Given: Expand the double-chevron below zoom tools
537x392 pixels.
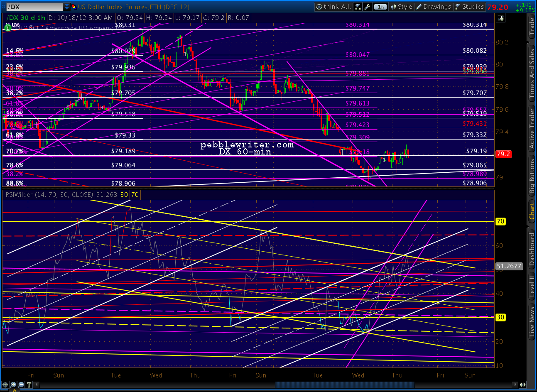Looking at the screenshot, I should tap(15, 390).
